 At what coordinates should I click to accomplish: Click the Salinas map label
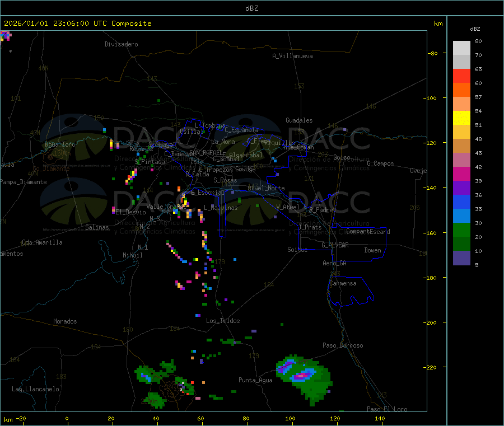click(97, 227)
